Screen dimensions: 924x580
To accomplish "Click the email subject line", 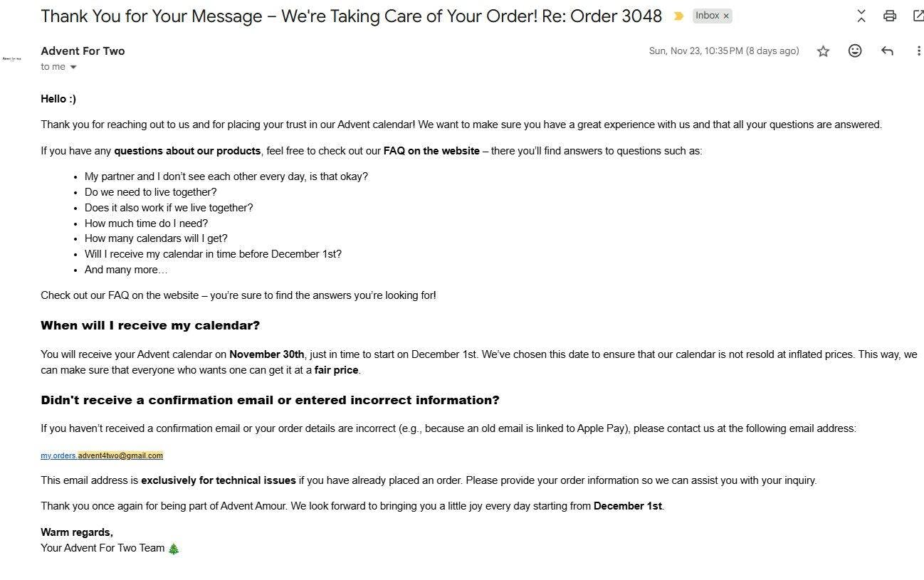I will [351, 16].
